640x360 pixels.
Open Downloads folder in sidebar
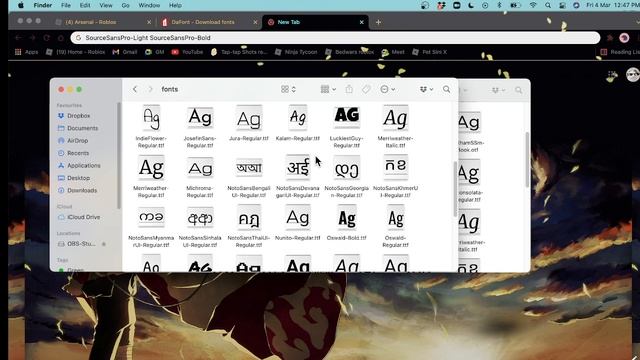coord(78,190)
